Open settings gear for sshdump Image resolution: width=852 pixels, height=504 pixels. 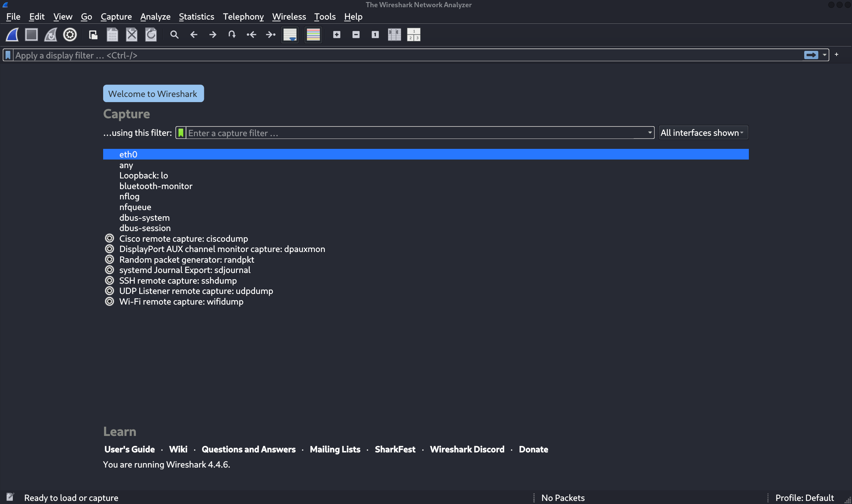pos(109,281)
